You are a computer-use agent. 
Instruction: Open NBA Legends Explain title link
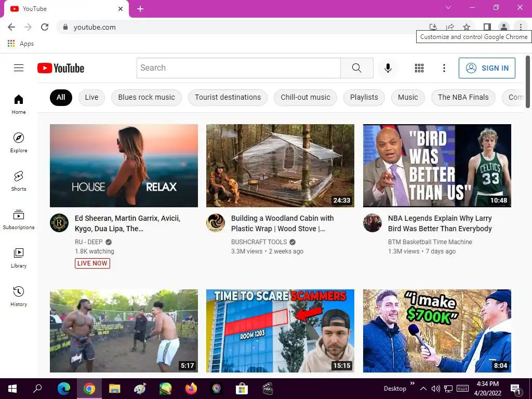(440, 223)
